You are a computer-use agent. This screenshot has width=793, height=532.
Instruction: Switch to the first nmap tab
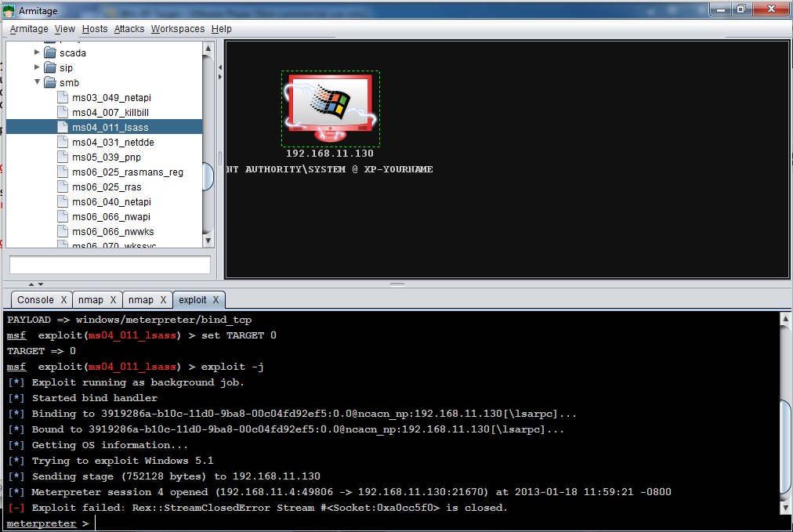pos(91,300)
